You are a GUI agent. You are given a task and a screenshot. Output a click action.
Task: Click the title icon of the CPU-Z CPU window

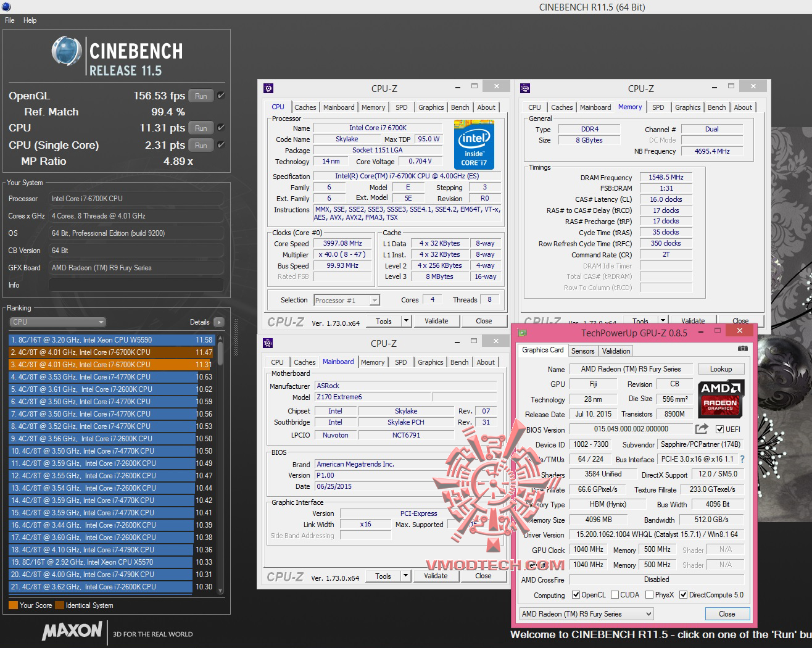[268, 88]
